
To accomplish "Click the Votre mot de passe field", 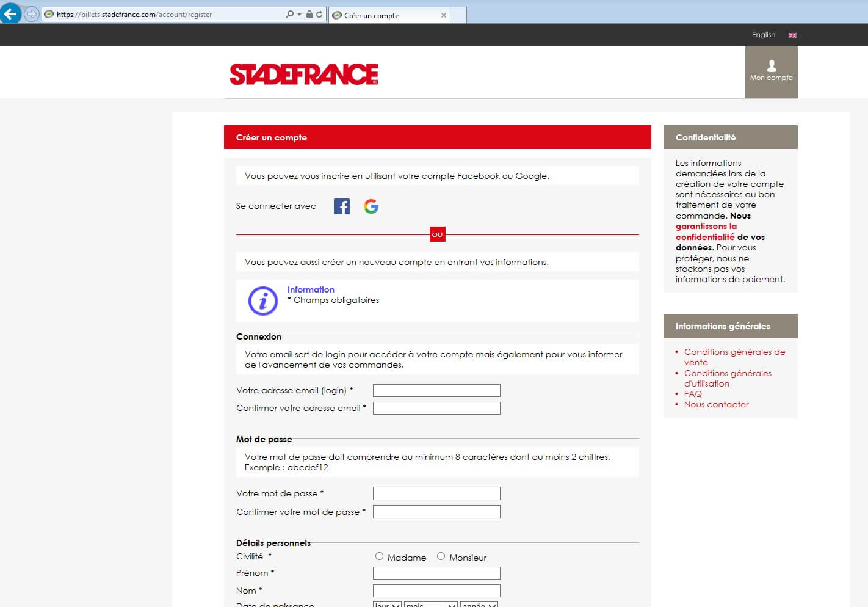I will point(436,493).
